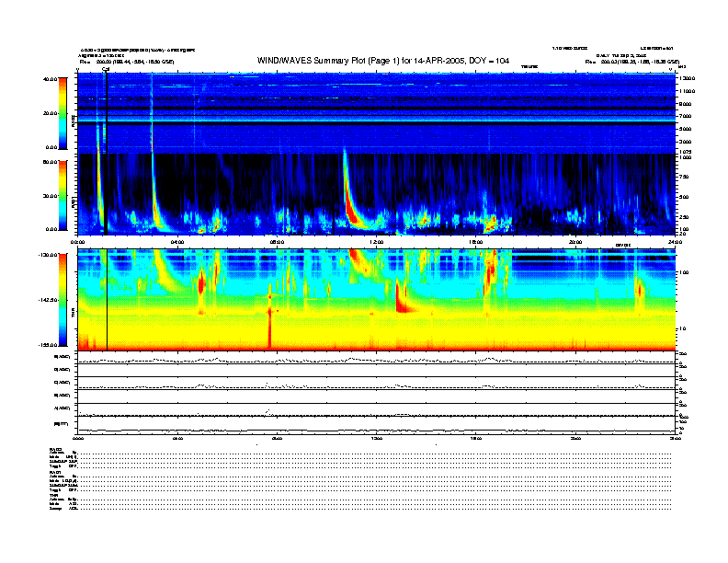This screenshot has width=728, height=563.
Task: Click the middle color bar scaled 0 to 60
Action: 63,195
